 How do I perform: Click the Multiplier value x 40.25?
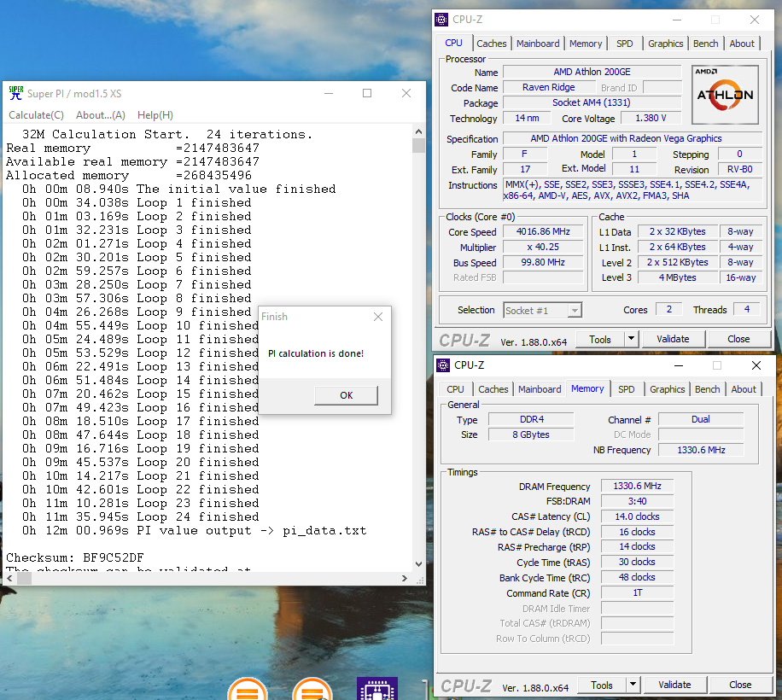pos(543,248)
